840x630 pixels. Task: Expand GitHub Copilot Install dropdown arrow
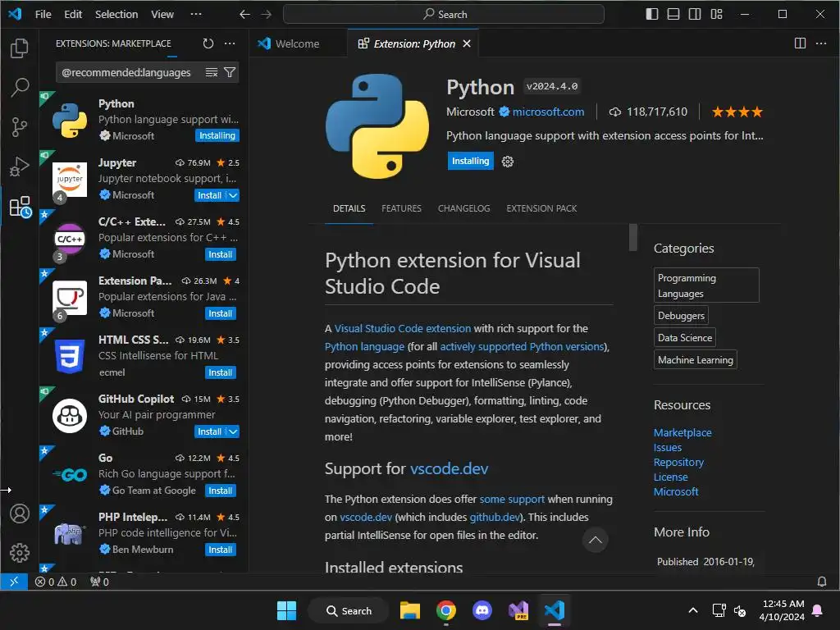233,431
